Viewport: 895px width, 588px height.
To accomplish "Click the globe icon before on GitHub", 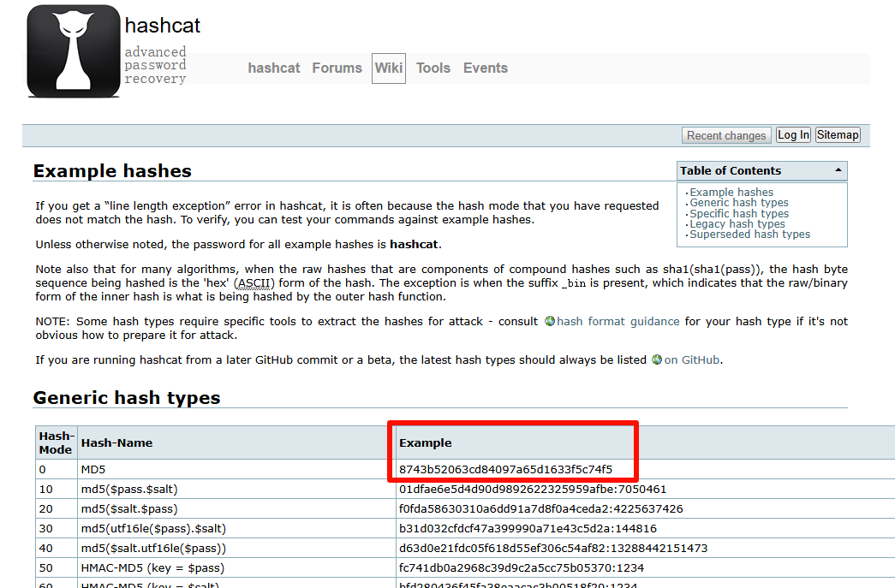I will 657,360.
